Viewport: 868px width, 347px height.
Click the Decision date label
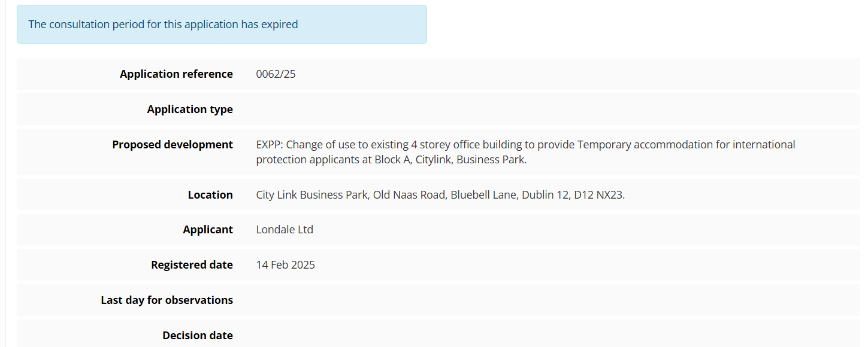coord(198,336)
